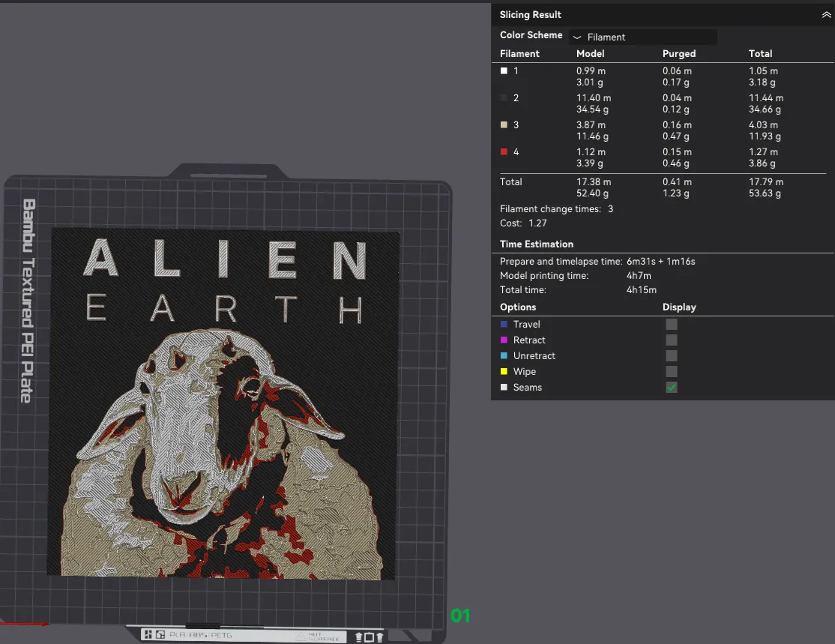Viewport: 835px width, 644px height.
Task: Click the white color swatch of filament 1
Action: tap(504, 70)
